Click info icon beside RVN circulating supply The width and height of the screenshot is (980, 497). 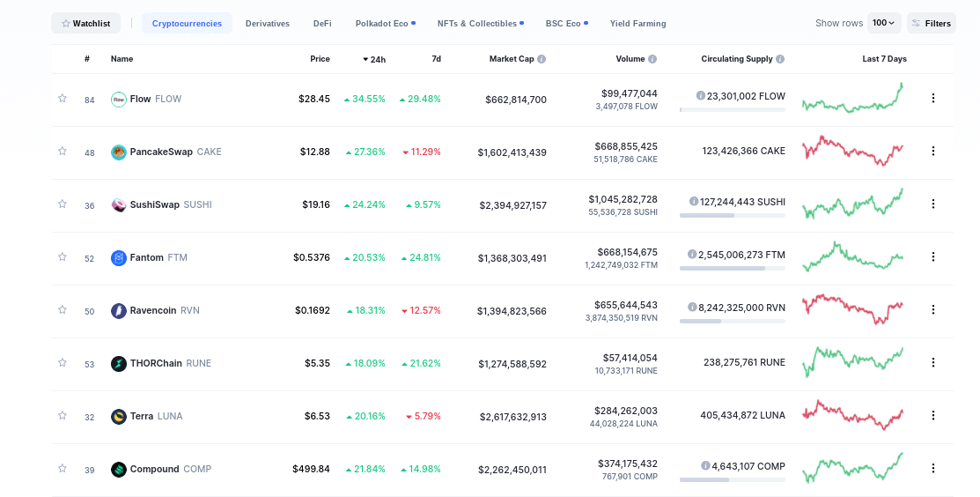click(x=692, y=307)
